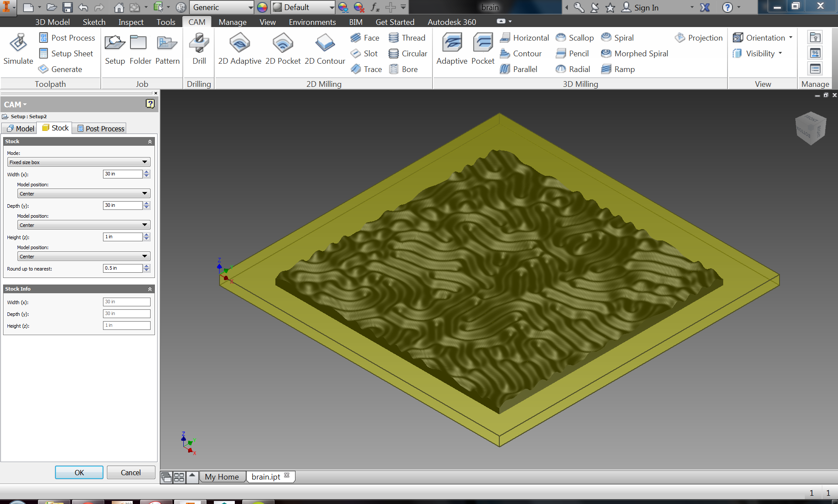Click the Round up to nearest field
This screenshot has height=504, width=838.
[123, 268]
